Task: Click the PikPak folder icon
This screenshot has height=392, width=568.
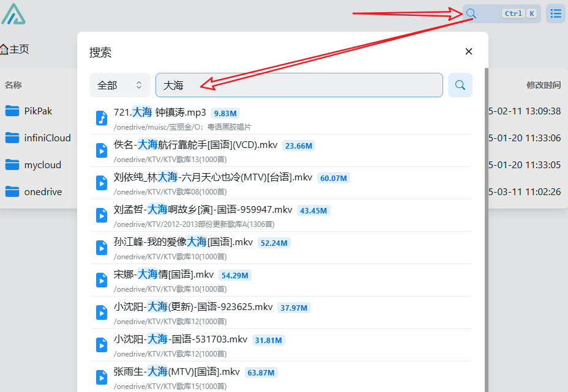Action: (x=12, y=111)
